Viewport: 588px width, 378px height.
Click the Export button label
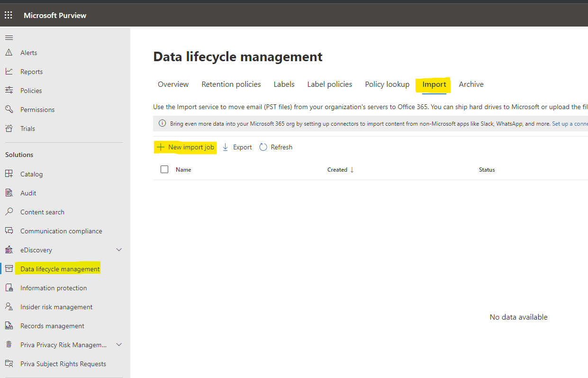pos(243,147)
